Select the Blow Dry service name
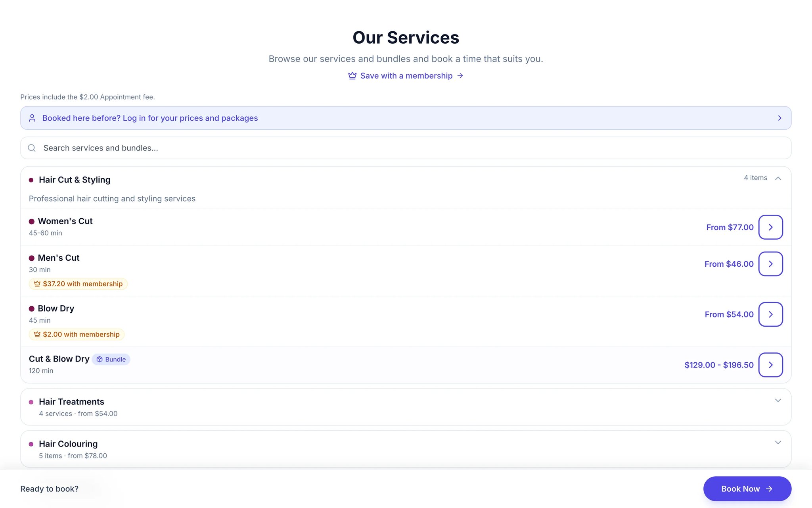812x508 pixels. 56,308
